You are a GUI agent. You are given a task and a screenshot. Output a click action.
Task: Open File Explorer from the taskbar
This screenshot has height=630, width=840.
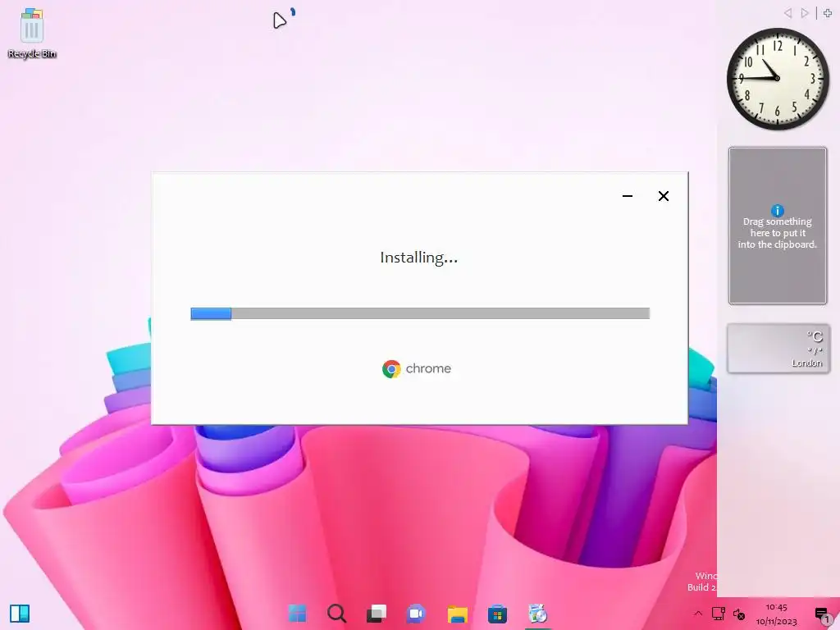click(x=457, y=613)
